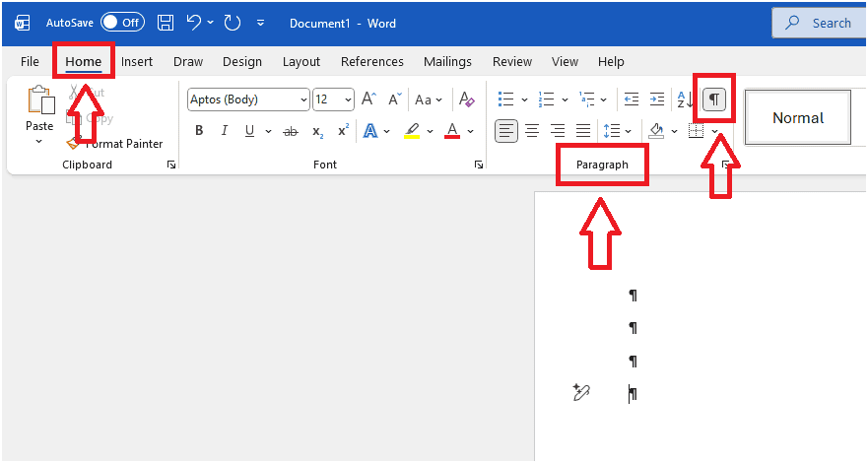Click the Paste clipboard icon
The image size is (868, 463).
[40, 100]
